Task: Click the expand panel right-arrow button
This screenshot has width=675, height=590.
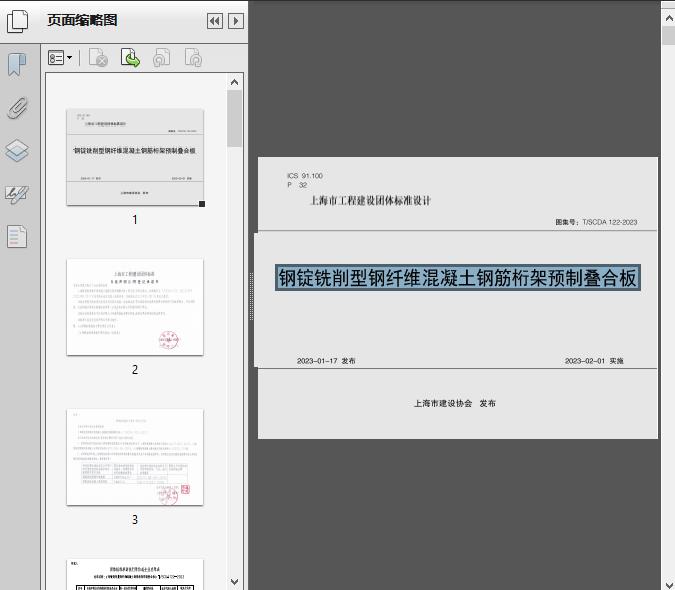Action: (x=235, y=21)
